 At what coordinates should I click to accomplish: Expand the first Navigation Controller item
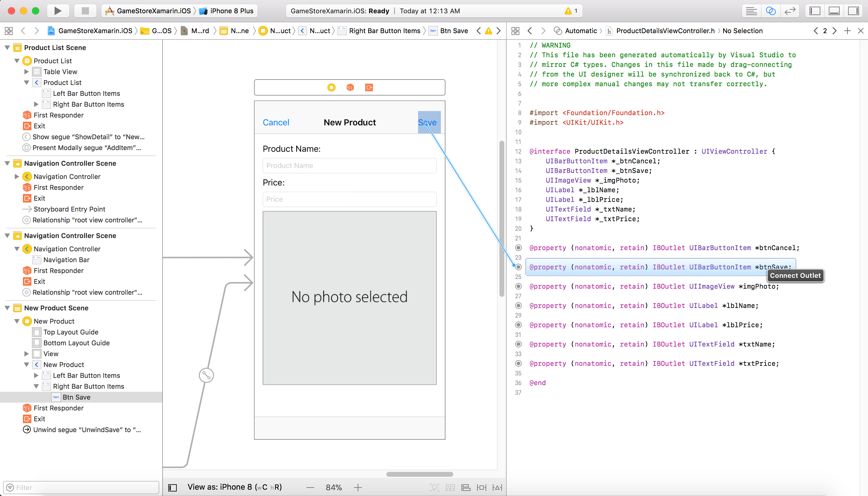17,177
